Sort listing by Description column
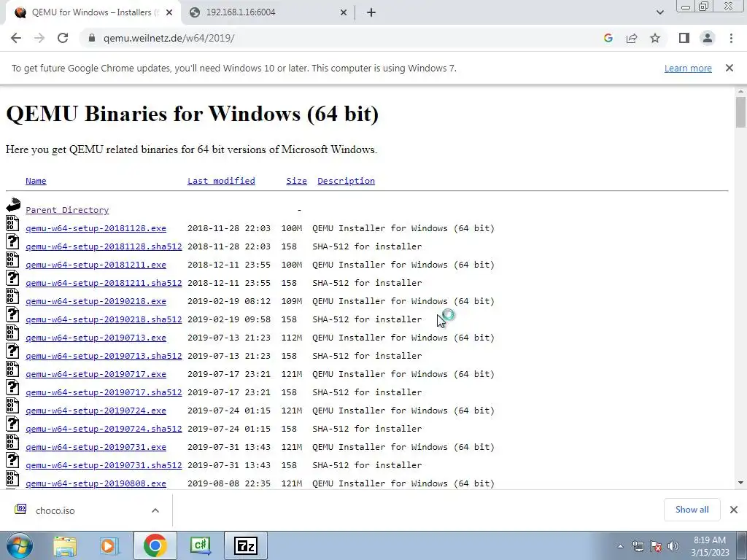 click(346, 181)
